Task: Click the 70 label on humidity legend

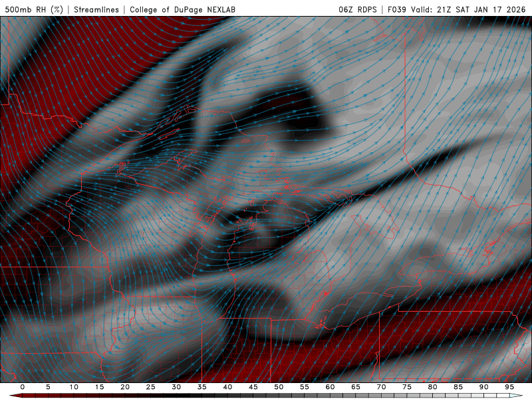Action: [x=381, y=387]
